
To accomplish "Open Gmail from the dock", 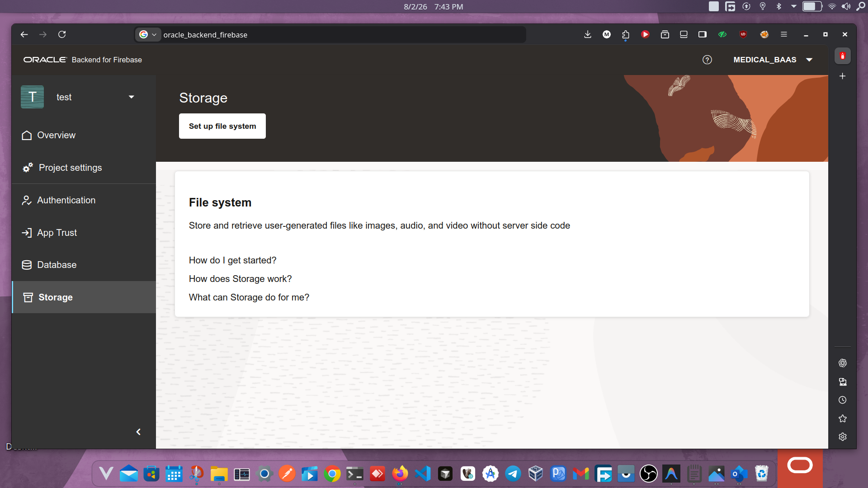I will [581, 474].
